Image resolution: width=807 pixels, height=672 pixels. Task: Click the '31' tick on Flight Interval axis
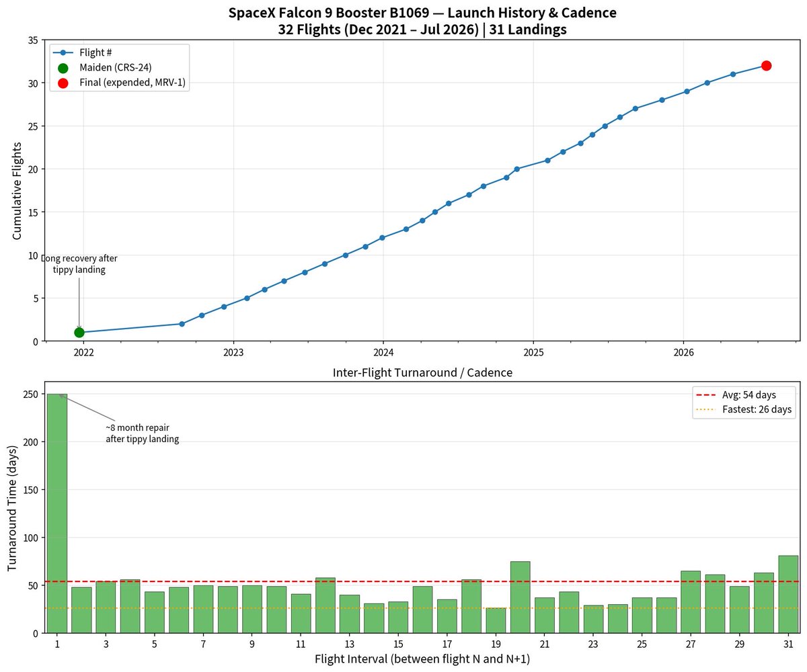(788, 645)
